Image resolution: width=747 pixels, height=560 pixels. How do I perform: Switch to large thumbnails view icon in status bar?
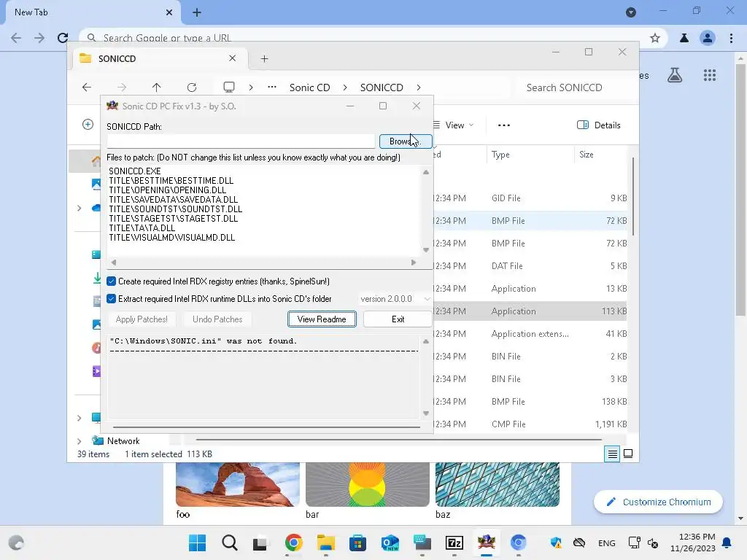point(628,454)
